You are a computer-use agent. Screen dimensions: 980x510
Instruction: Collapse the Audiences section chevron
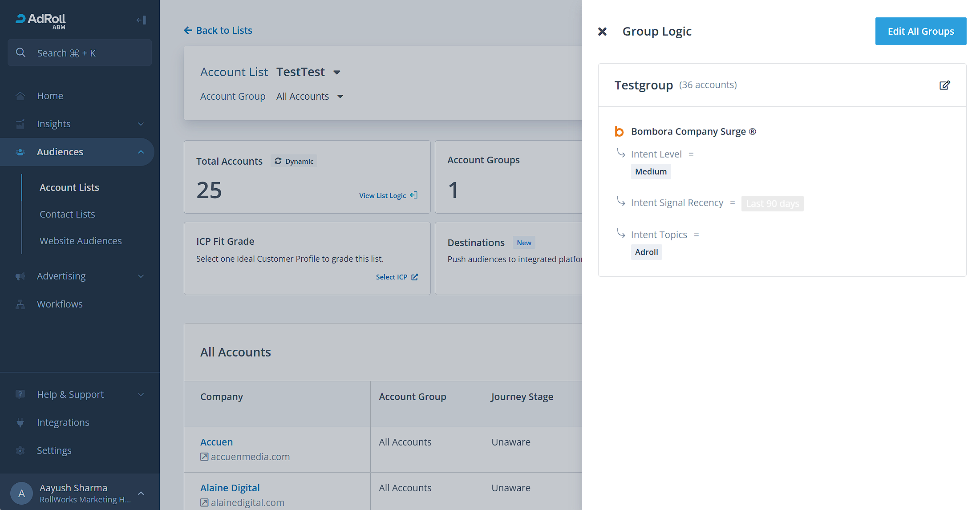(x=141, y=152)
